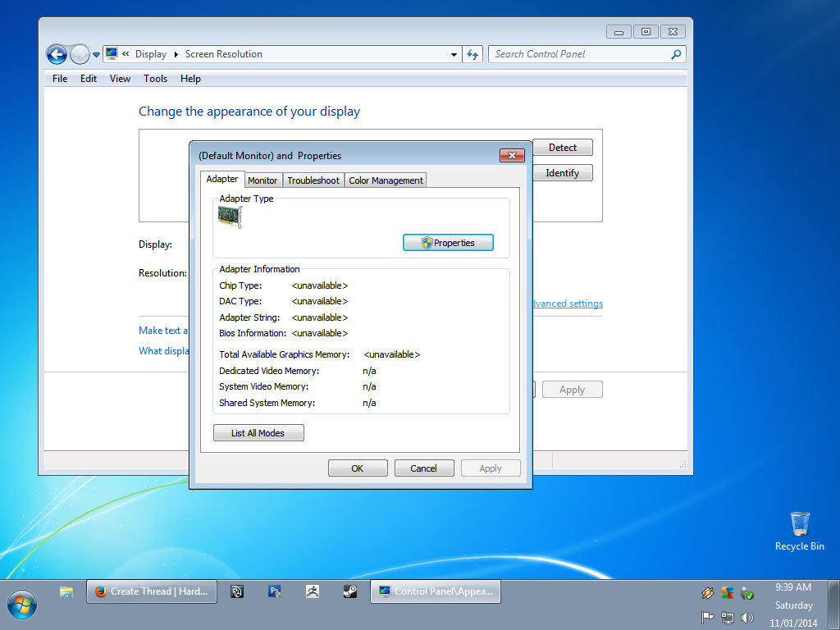840x630 pixels.
Task: Open the Windows Start menu
Action: (x=22, y=605)
